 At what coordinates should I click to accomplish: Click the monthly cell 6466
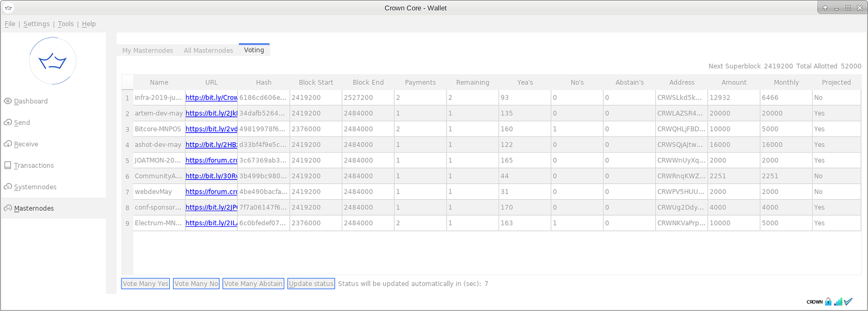click(x=786, y=98)
